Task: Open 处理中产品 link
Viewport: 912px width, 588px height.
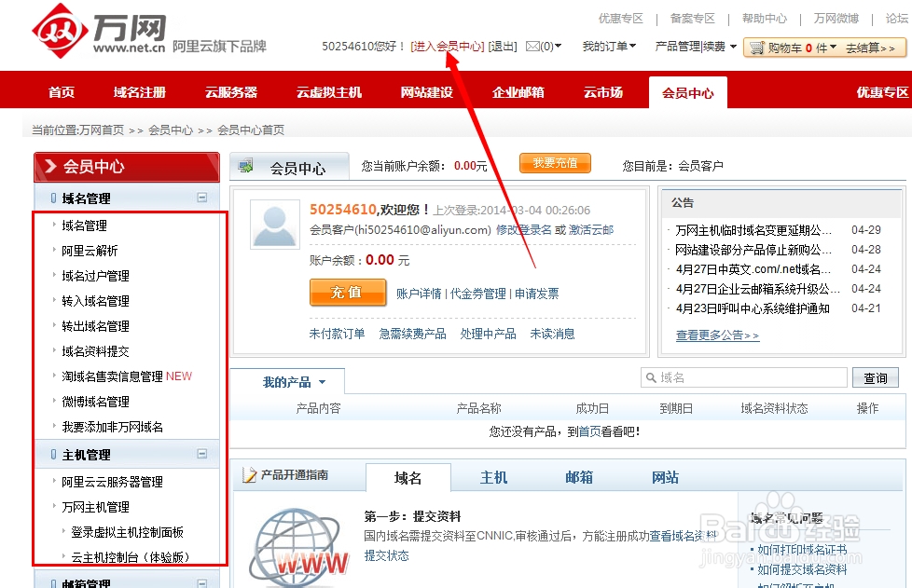Action: click(x=488, y=334)
